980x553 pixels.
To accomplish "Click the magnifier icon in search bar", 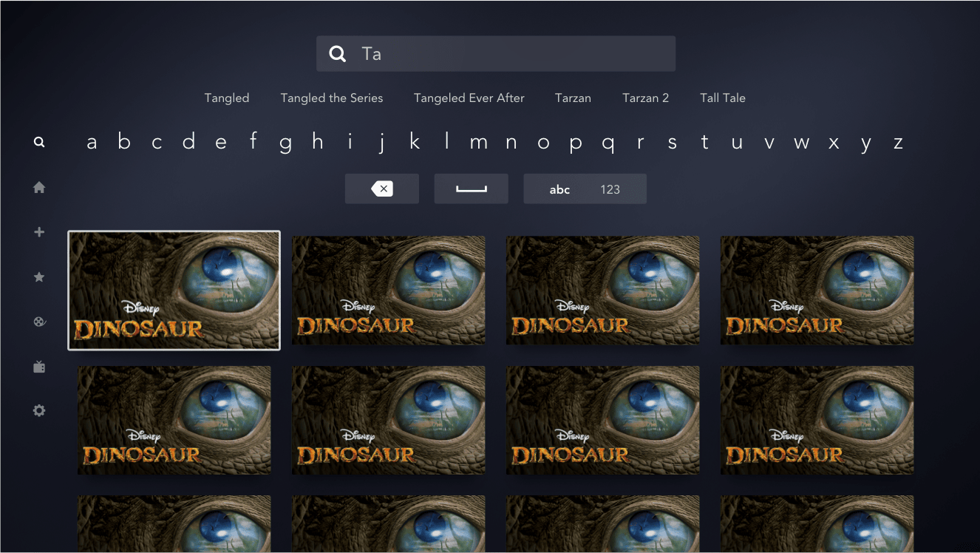I will click(338, 54).
